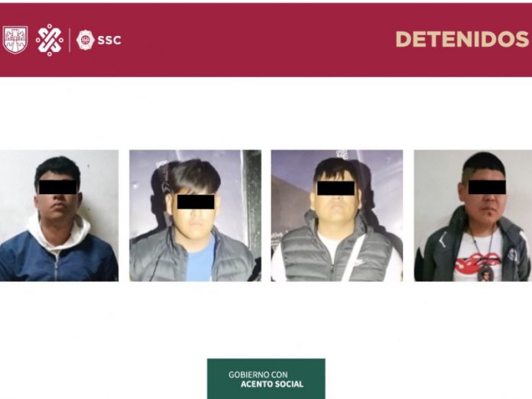
Task: Click the black censor bar on the first detainee
Action: pyautogui.click(x=57, y=187)
